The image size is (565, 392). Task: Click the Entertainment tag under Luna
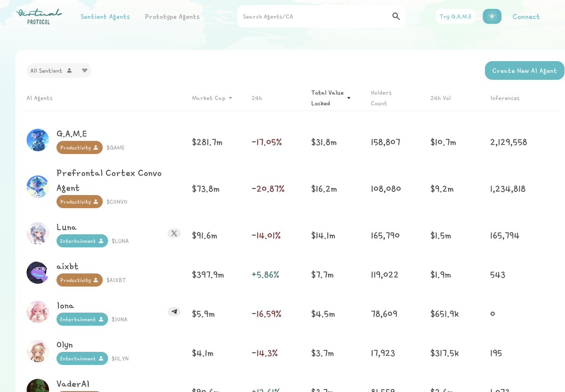coord(82,241)
